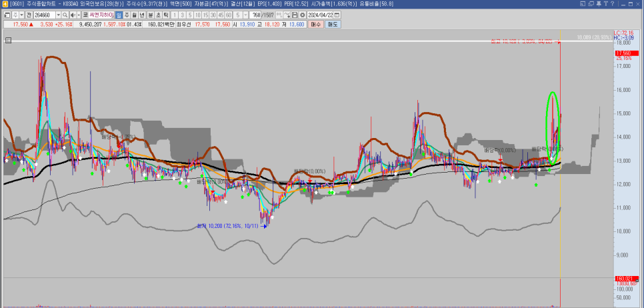
Task: Click the red 160,021 volume tag on axis
Action: (625, 279)
